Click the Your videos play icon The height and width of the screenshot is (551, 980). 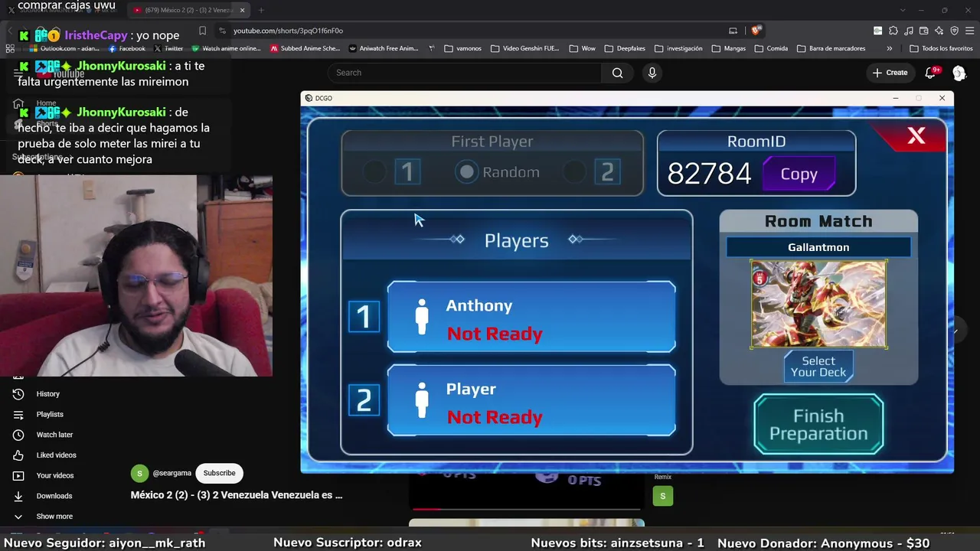tap(18, 476)
